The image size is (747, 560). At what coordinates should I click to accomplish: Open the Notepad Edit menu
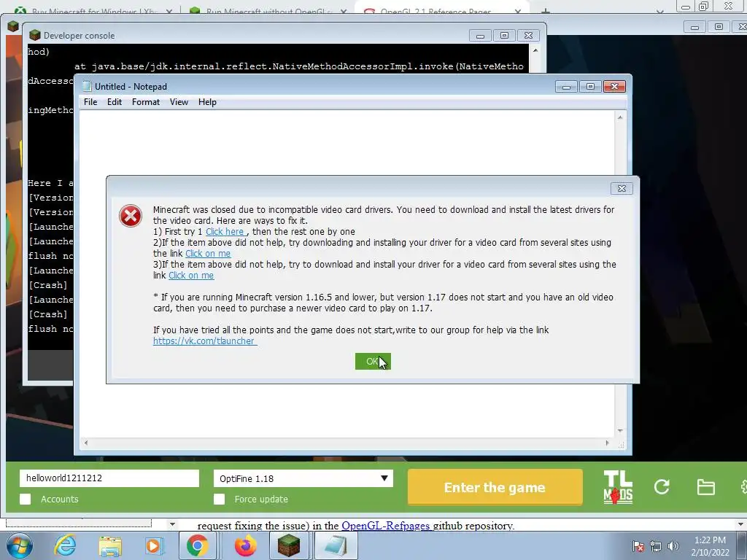115,102
